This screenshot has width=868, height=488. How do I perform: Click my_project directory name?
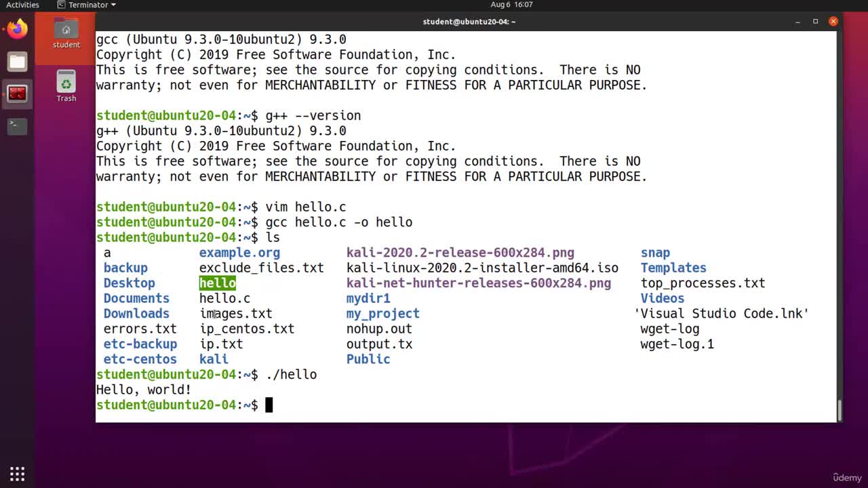coord(383,314)
